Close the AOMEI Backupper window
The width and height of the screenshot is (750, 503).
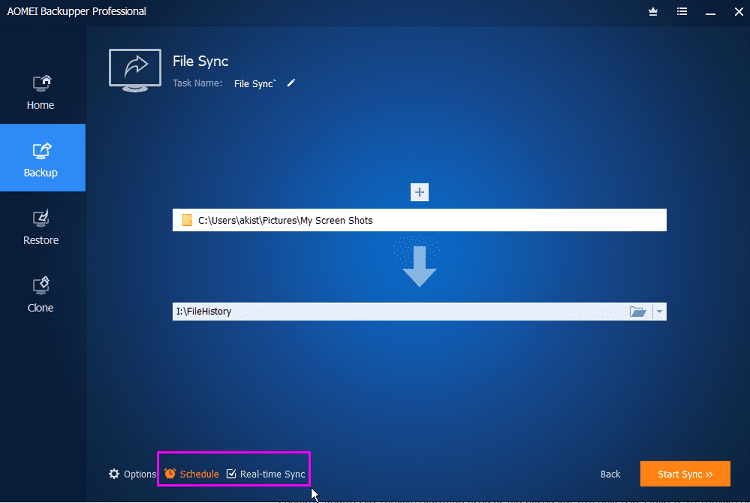[739, 12]
